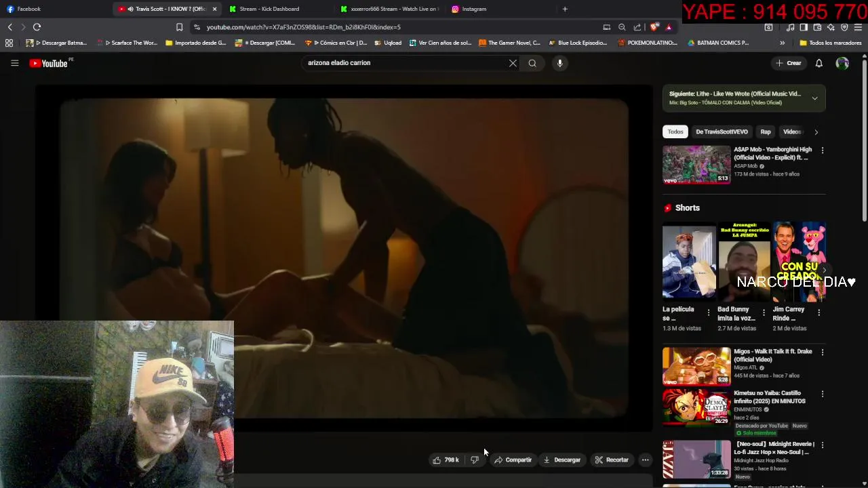Click the Crear button
Viewport: 868px width, 488px height.
tap(789, 63)
